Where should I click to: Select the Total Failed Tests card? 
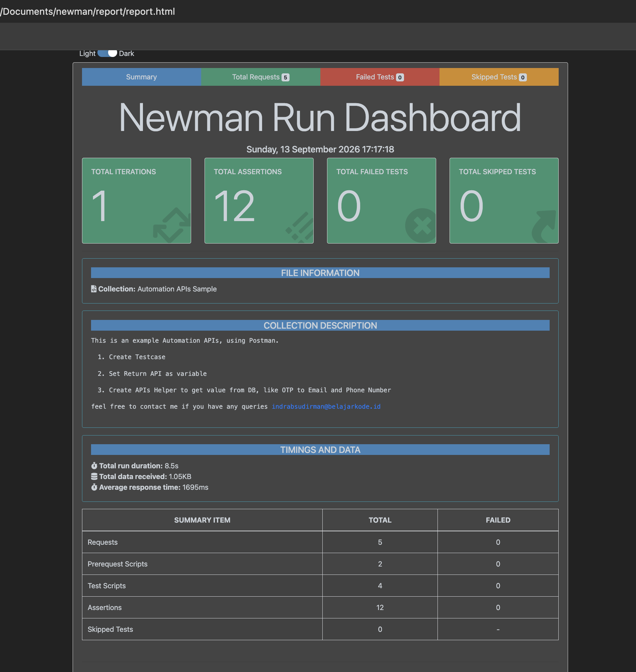coord(381,200)
